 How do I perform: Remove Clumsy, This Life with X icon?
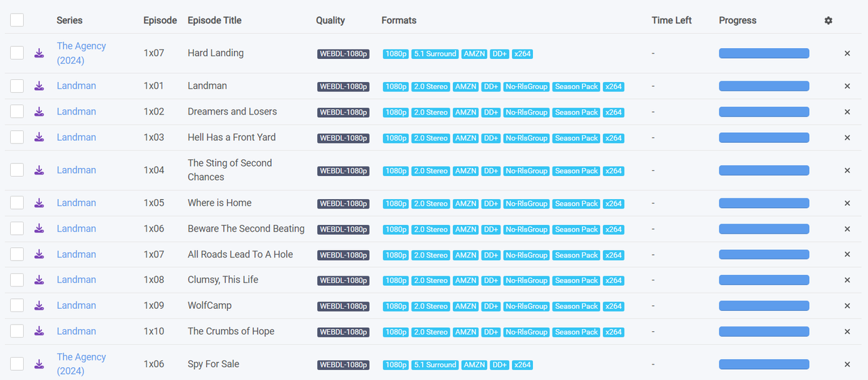(847, 280)
